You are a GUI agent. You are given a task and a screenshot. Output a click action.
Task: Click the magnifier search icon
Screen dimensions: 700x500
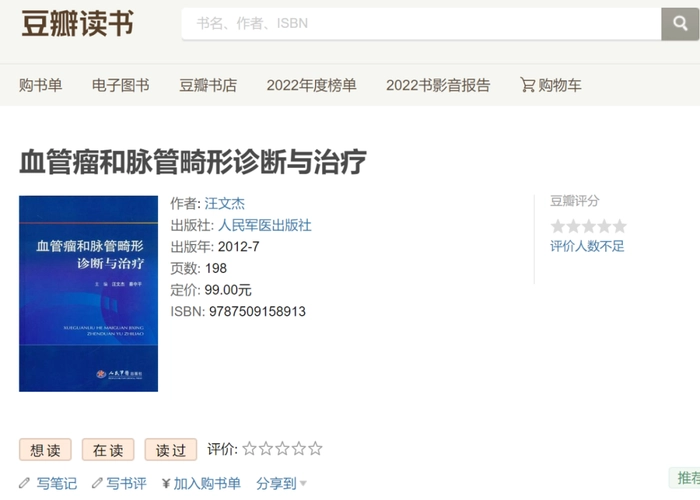pyautogui.click(x=680, y=23)
